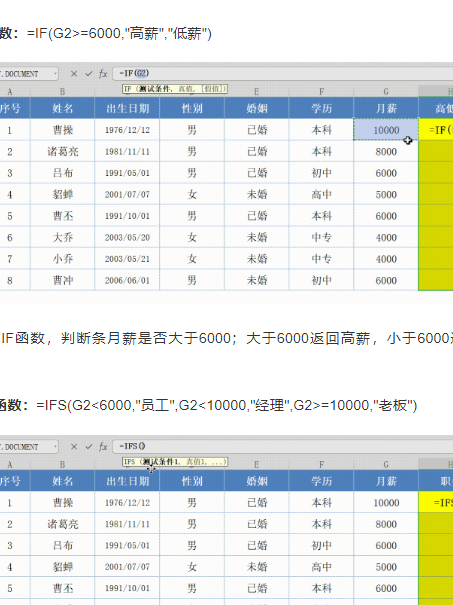
Task: Click the 月薪 header cell in upper table
Action: pos(386,108)
